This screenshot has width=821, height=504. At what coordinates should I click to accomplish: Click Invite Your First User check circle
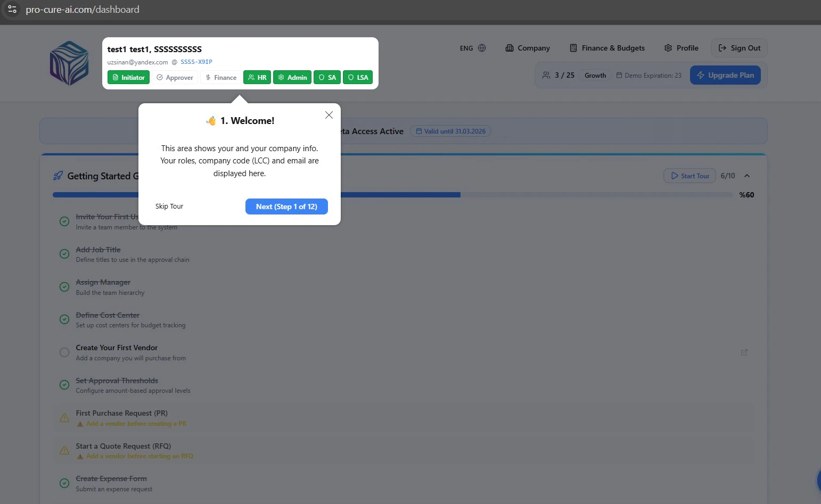64,221
